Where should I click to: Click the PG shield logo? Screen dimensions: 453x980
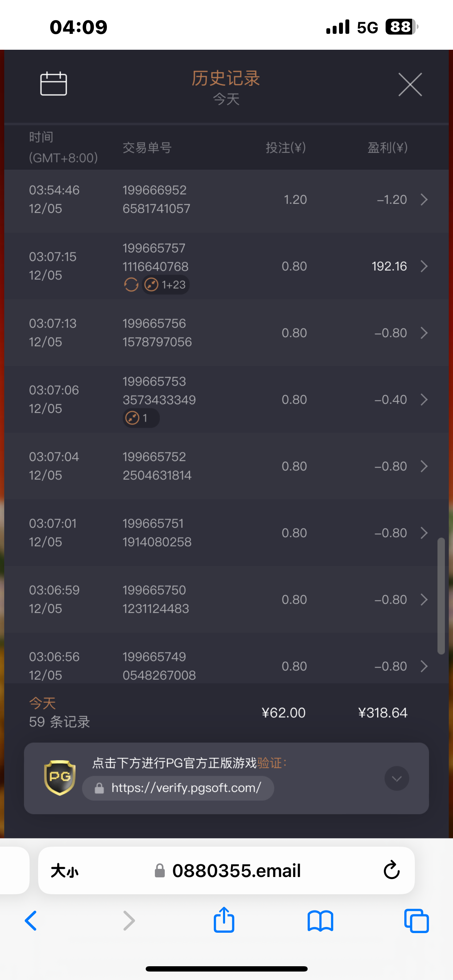pyautogui.click(x=60, y=778)
